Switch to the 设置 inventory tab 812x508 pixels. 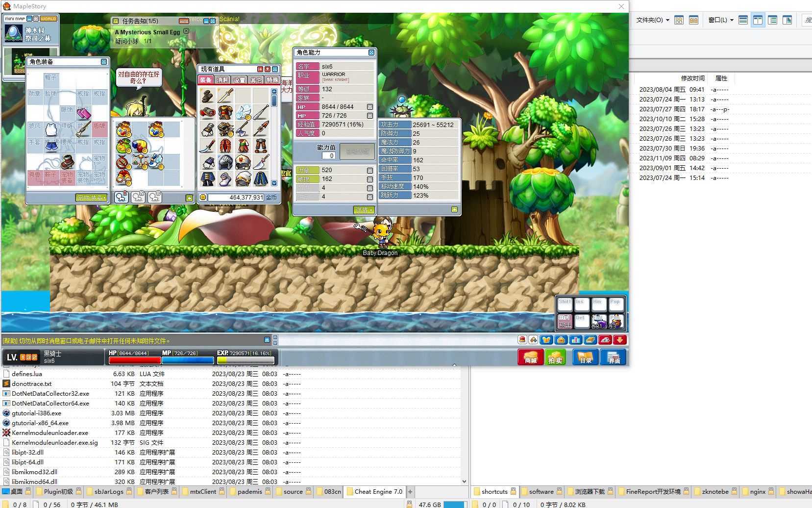click(x=239, y=80)
